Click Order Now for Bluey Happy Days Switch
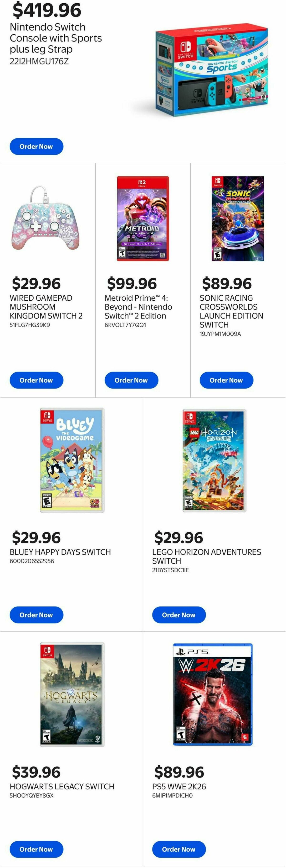Image resolution: width=286 pixels, height=868 pixels. click(x=36, y=615)
